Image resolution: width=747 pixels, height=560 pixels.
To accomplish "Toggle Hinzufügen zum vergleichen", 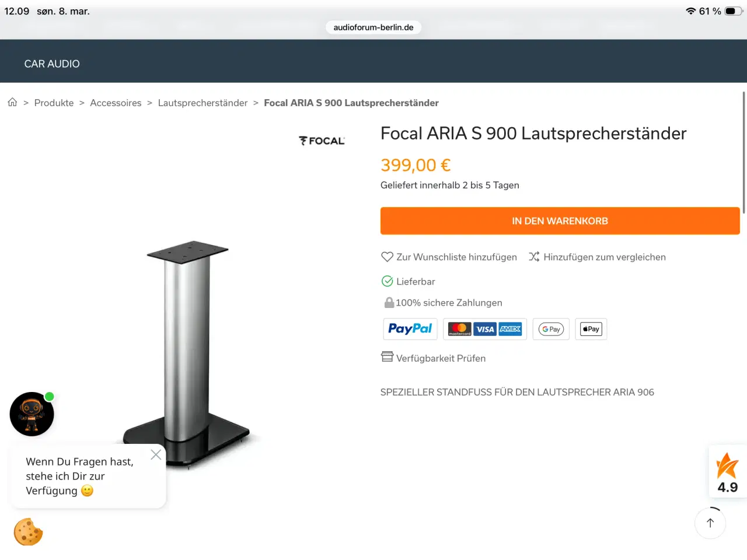I will [534, 257].
